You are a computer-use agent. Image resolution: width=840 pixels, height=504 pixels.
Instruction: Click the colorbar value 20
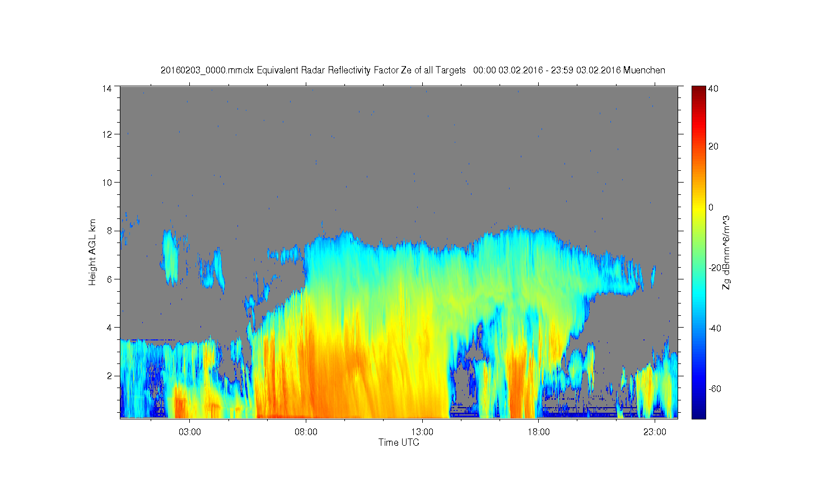click(x=713, y=147)
